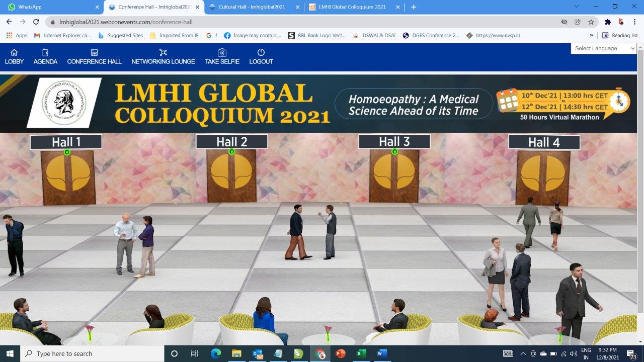Open the https://www.nvsp.in bookmark

[x=493, y=35]
